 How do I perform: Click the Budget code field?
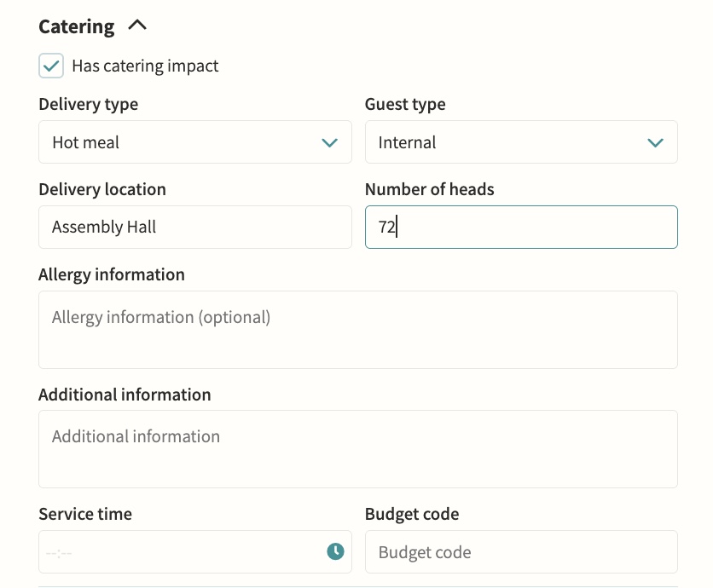pyautogui.click(x=521, y=551)
